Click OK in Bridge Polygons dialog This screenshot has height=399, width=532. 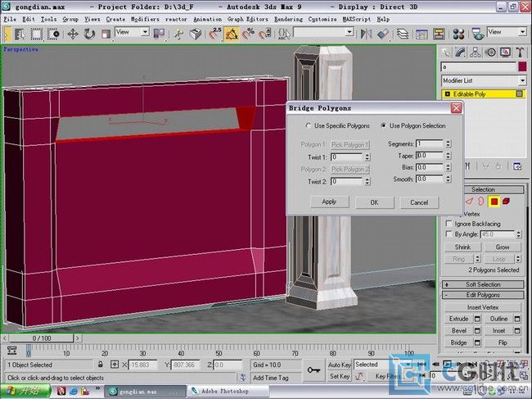[x=374, y=202]
